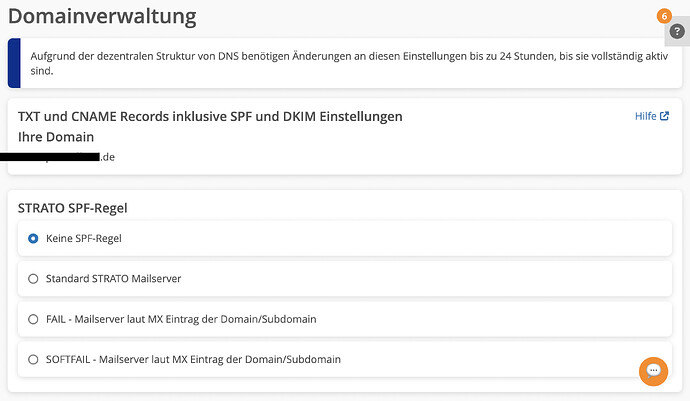Choose the SOFTFAIL radio button option
690x401 pixels.
(x=34, y=359)
